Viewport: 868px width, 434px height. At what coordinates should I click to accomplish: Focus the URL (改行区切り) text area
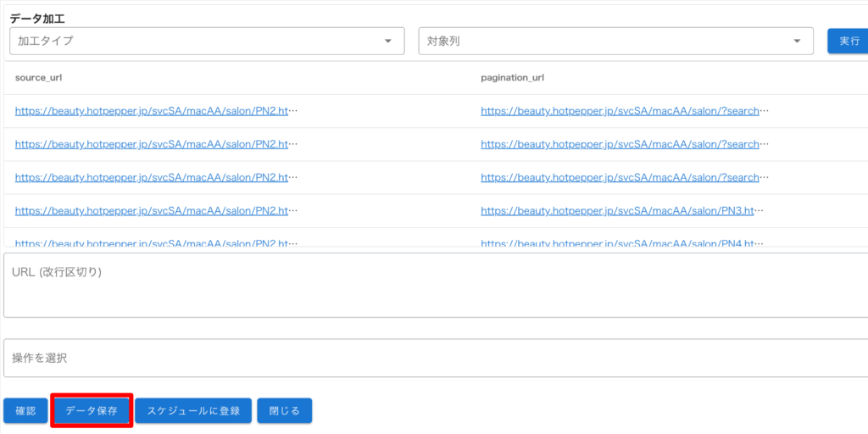click(x=432, y=286)
